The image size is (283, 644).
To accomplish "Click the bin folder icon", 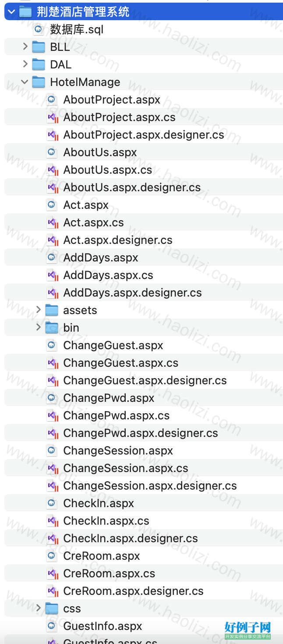I will pos(52,328).
